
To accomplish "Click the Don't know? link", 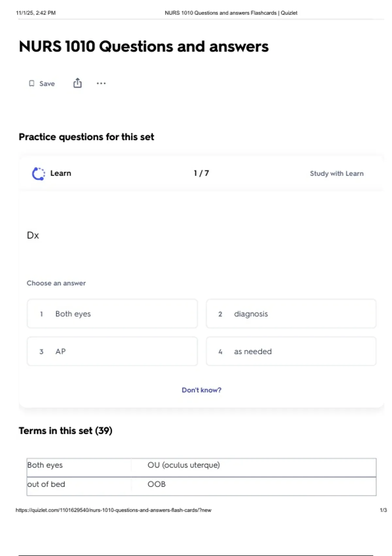I will pos(202,390).
